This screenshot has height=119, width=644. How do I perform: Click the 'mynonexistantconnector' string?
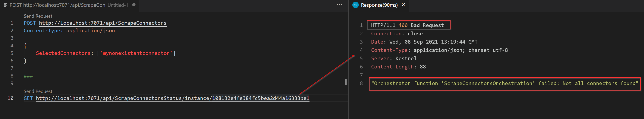136,53
